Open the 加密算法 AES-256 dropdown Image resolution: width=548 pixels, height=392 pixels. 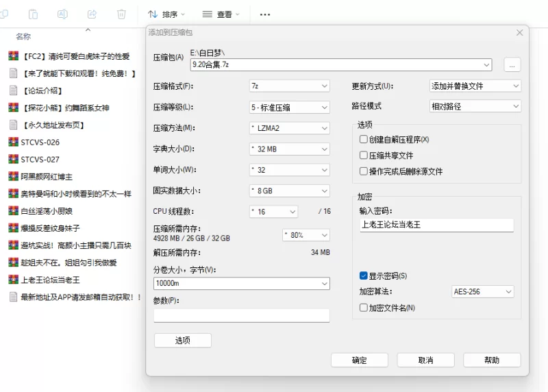482,292
